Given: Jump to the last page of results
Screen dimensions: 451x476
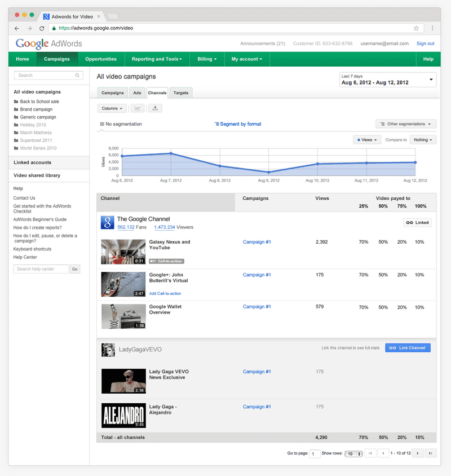Looking at the screenshot, I should (431, 453).
